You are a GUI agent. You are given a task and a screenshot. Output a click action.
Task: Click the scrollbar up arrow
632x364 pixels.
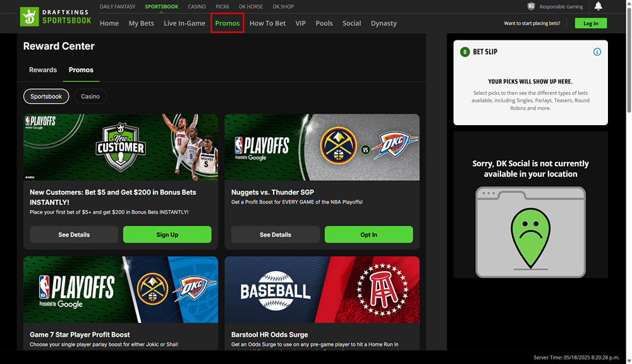629,3
